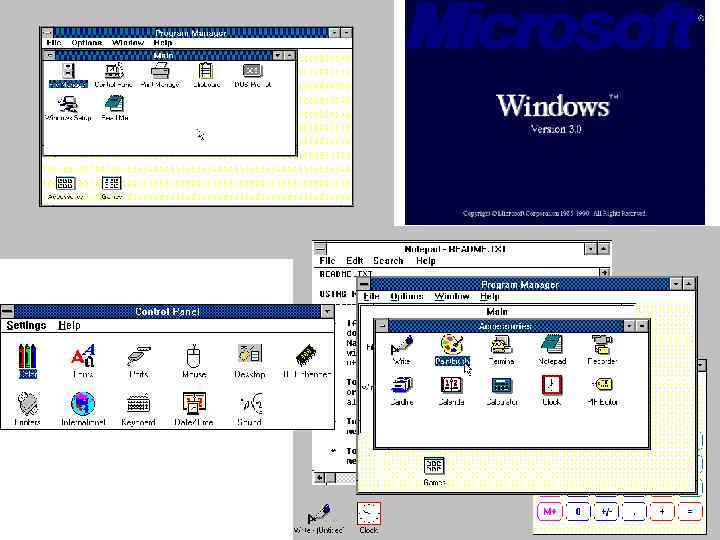Open the Clipboard icon in Main group

click(206, 75)
